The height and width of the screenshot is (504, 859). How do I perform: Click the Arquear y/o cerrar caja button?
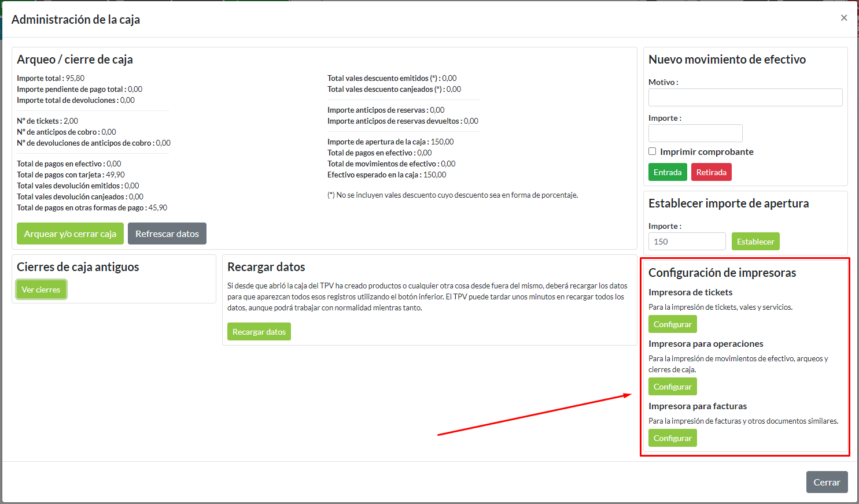[70, 234]
